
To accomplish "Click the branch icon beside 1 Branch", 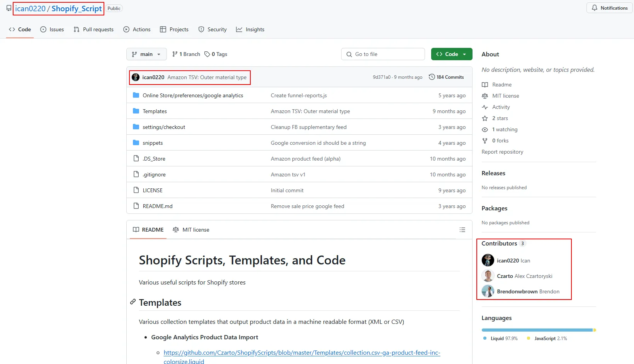I will 175,54.
